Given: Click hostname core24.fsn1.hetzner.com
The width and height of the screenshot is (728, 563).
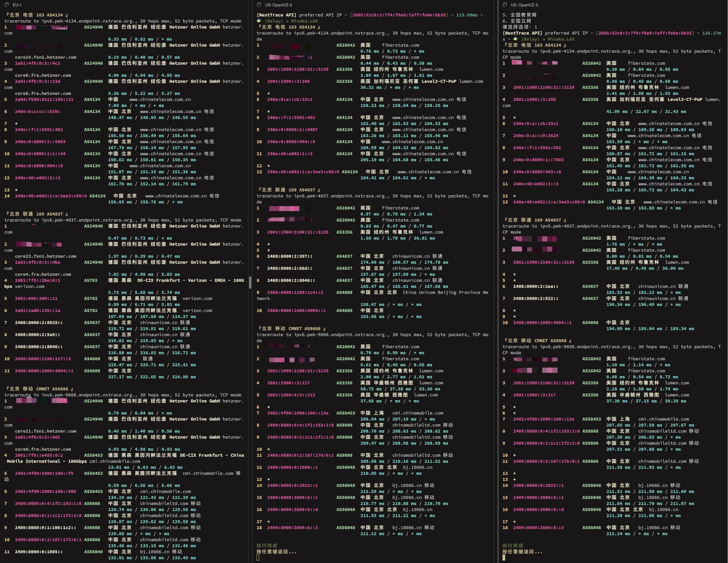Looking at the screenshot, I should pos(45,57).
